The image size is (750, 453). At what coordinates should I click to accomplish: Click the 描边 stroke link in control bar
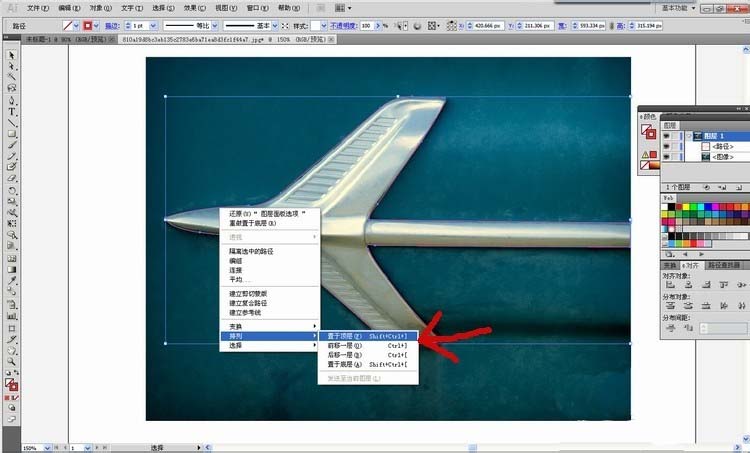pyautogui.click(x=112, y=26)
